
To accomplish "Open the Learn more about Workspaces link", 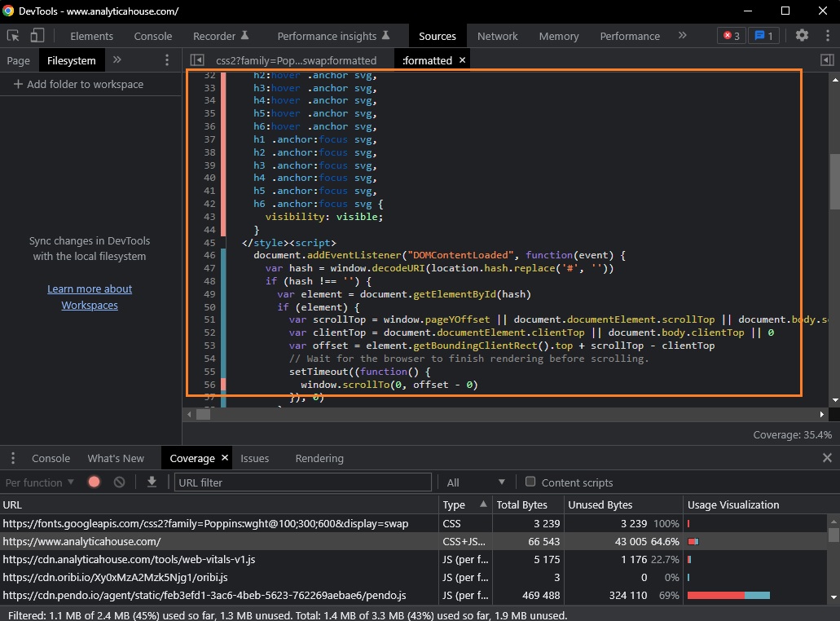I will [x=90, y=297].
